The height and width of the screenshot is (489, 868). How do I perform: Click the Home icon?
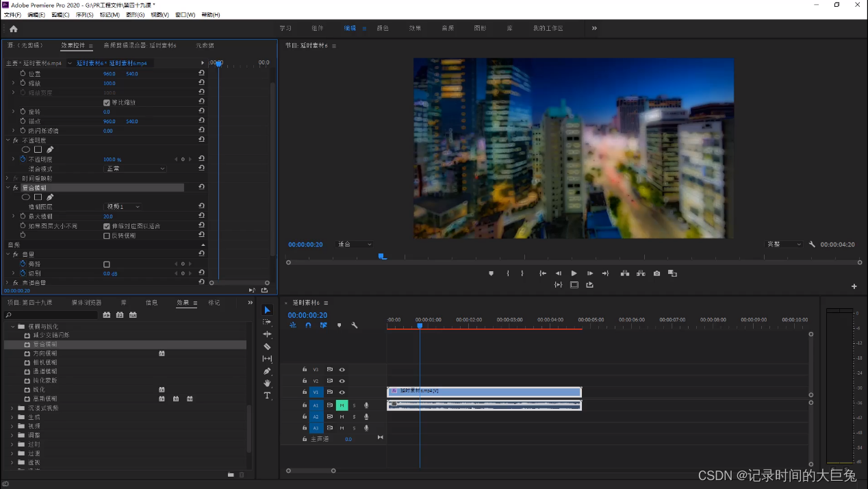(x=13, y=29)
